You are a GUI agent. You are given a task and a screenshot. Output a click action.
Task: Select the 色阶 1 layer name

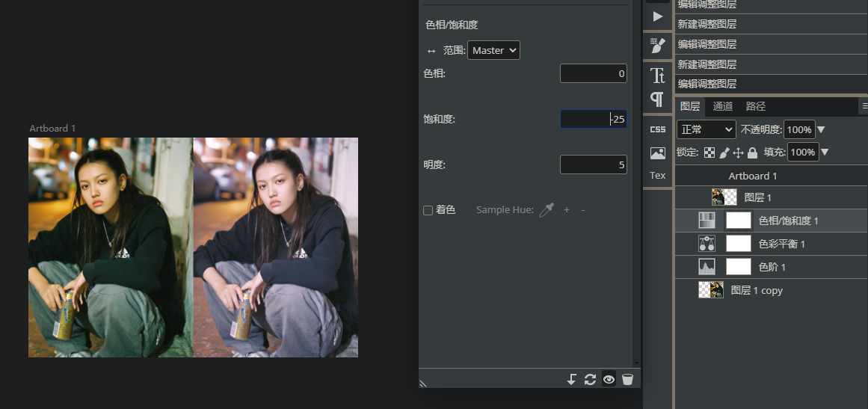(772, 268)
